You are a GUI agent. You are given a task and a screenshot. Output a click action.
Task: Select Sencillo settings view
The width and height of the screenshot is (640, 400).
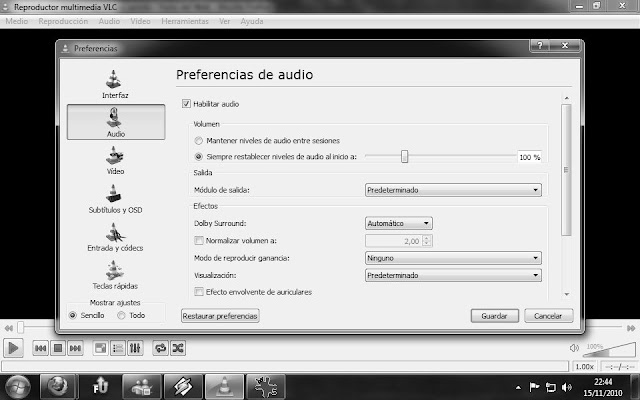[x=73, y=316]
